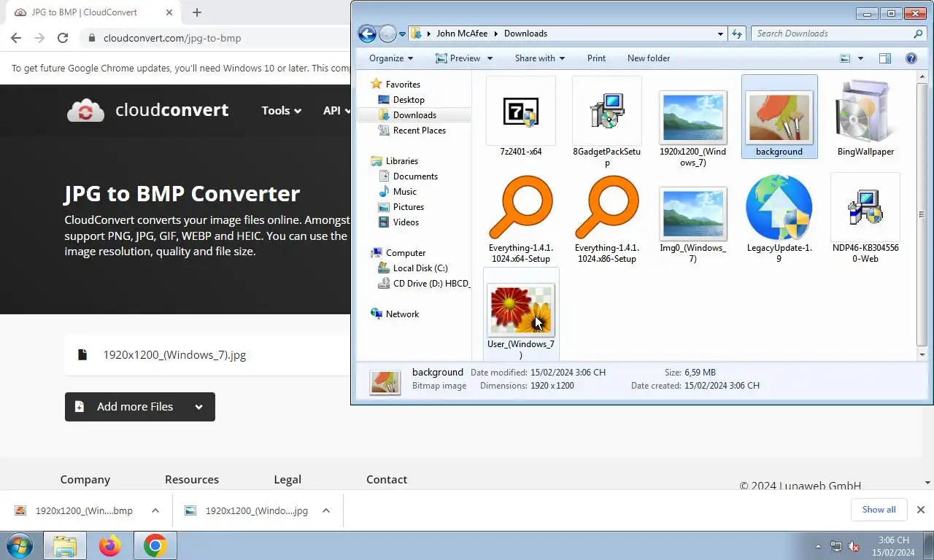The width and height of the screenshot is (934, 560).
Task: Open the API menu on CloudConvert
Action: [x=336, y=111]
